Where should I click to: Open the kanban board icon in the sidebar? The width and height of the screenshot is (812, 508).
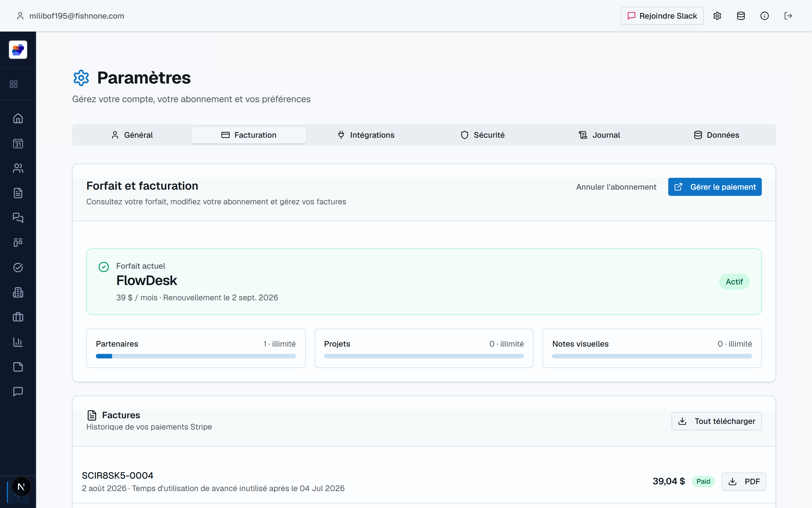[18, 243]
